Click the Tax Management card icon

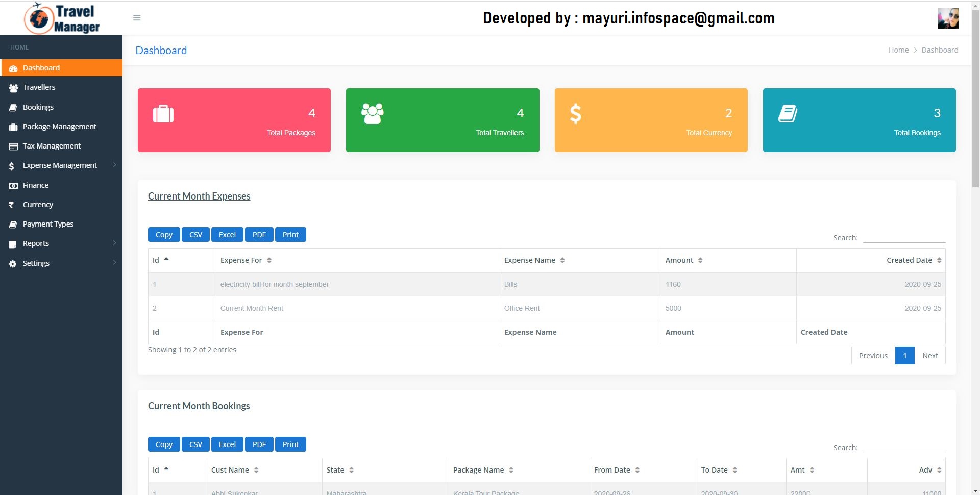(13, 145)
